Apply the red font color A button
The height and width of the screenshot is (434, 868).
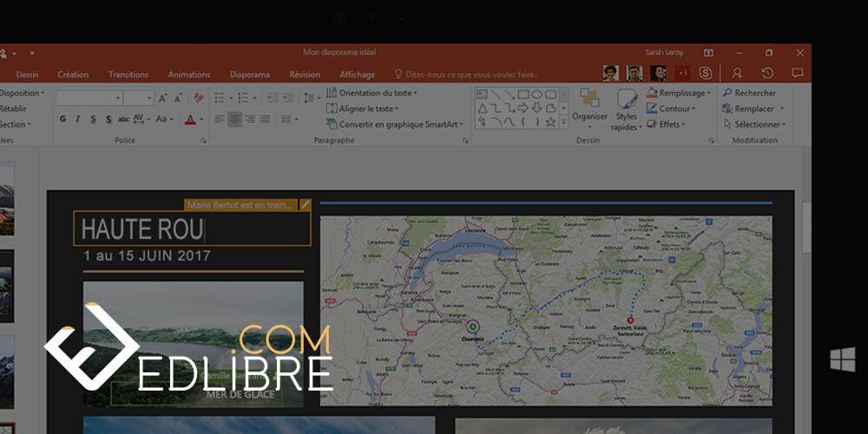[190, 119]
